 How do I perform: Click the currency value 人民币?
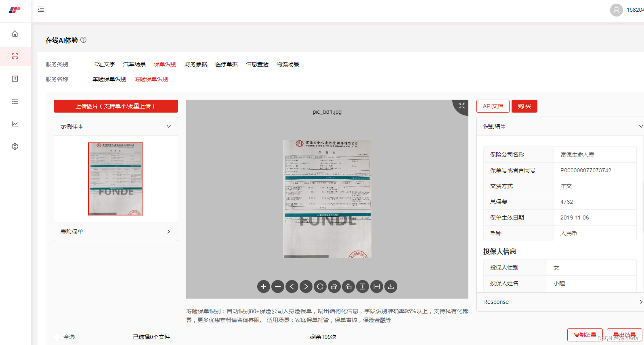tap(569, 233)
